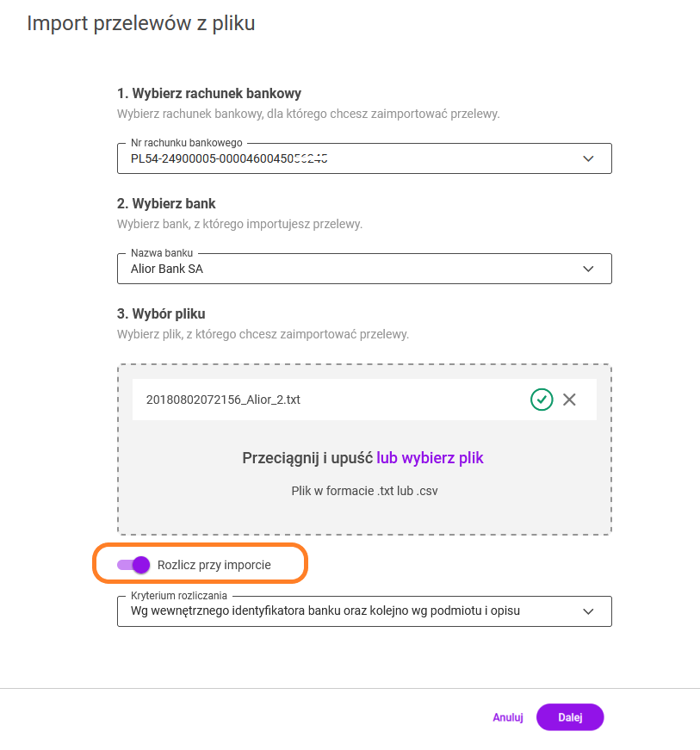
Task: Open the Alior Bank SA bank name dropdown
Action: point(344,269)
